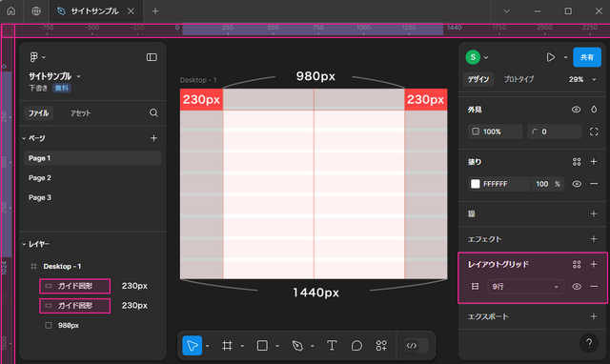Open the tabs list chevron in title bar

(506, 10)
